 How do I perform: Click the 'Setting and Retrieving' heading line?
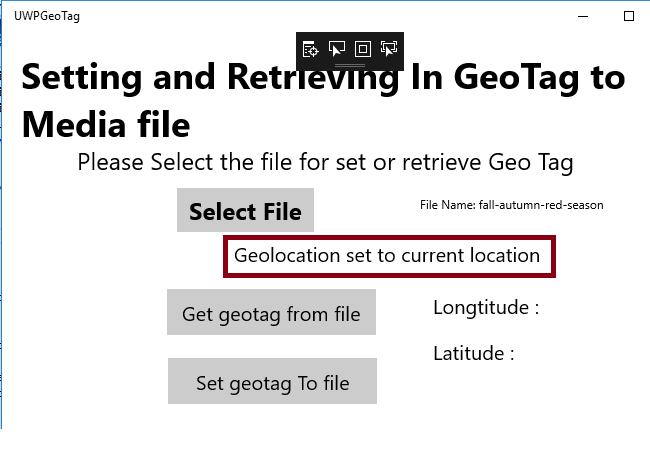[322, 78]
